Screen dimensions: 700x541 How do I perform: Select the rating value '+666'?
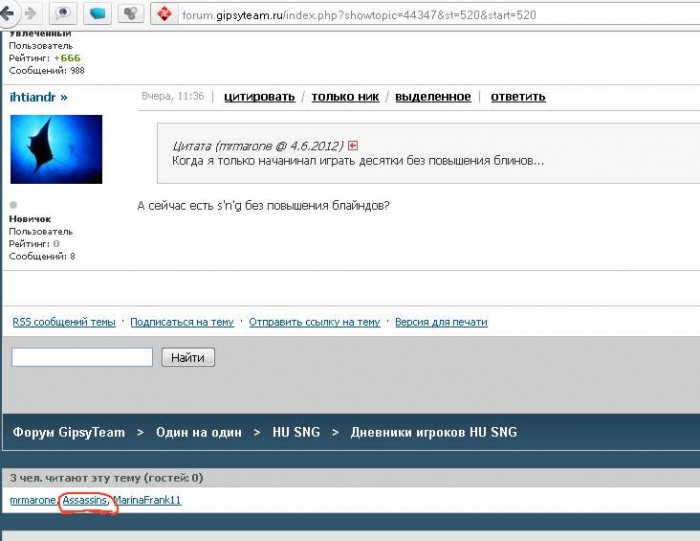point(67,58)
